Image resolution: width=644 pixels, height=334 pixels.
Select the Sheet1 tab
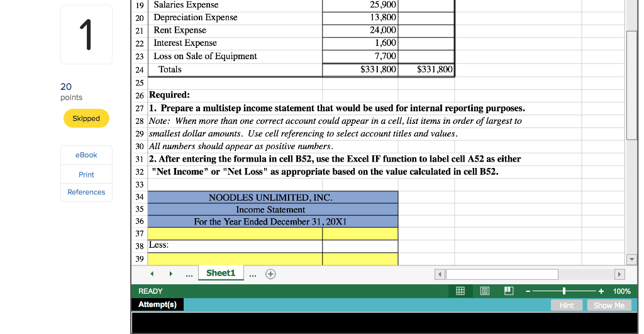[x=221, y=273]
